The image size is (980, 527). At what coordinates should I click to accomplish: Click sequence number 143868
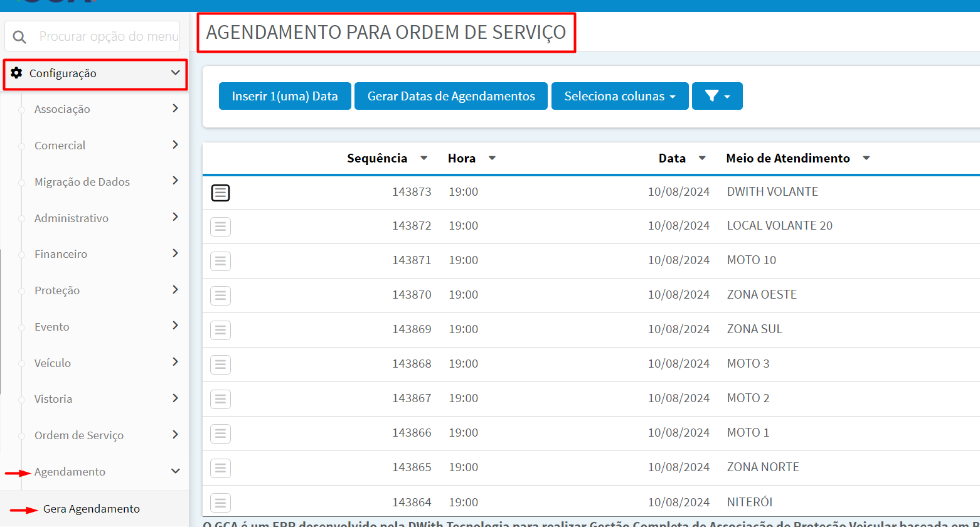(x=412, y=364)
